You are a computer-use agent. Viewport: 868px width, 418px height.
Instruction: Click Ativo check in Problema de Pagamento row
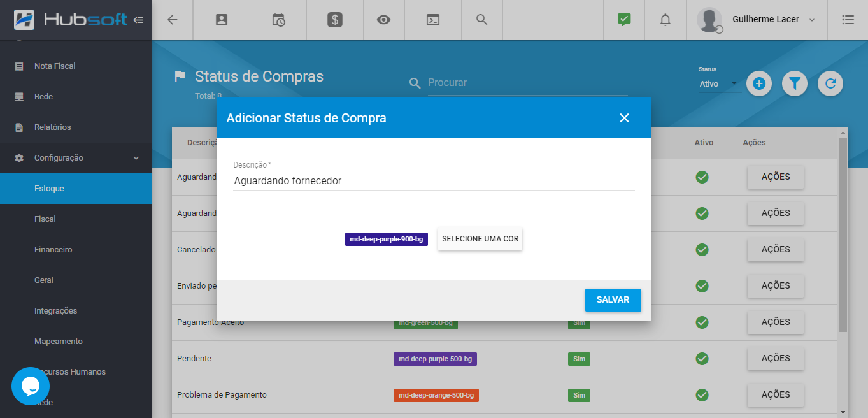coord(702,395)
